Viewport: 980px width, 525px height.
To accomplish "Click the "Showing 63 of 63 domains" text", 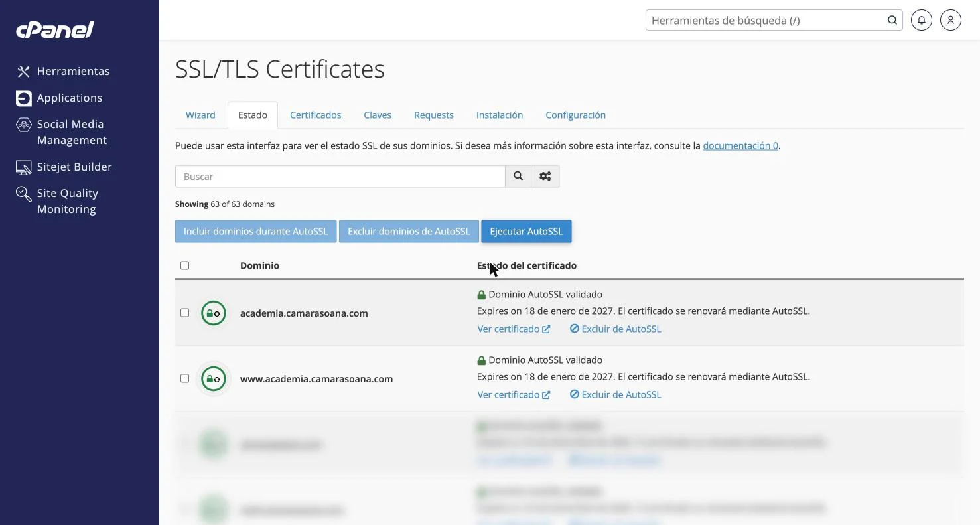I will pyautogui.click(x=225, y=204).
